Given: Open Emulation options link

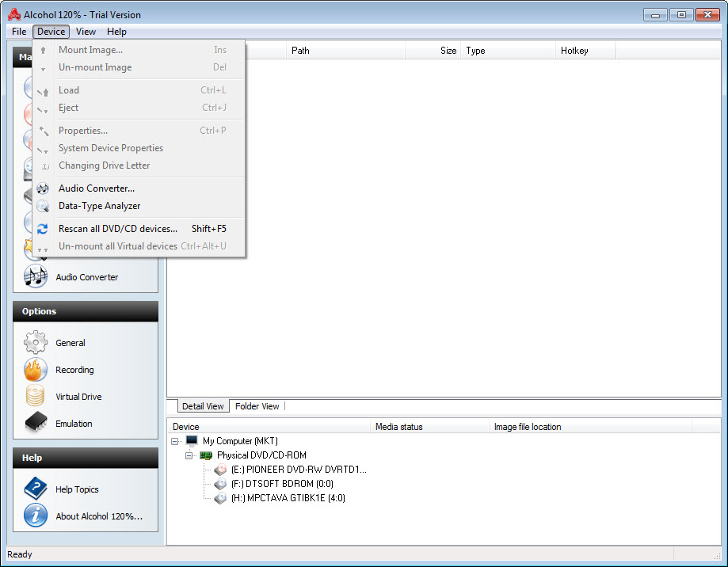Looking at the screenshot, I should pyautogui.click(x=74, y=424).
